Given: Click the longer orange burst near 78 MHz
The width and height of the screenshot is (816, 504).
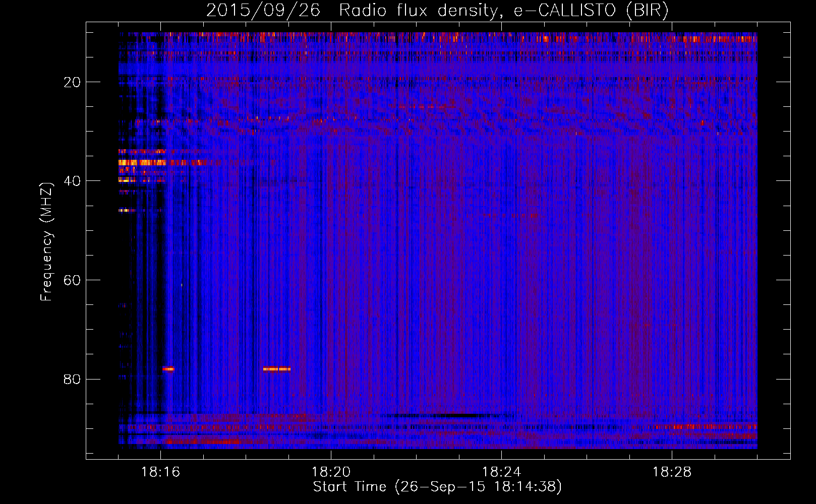Looking at the screenshot, I should pos(277,369).
